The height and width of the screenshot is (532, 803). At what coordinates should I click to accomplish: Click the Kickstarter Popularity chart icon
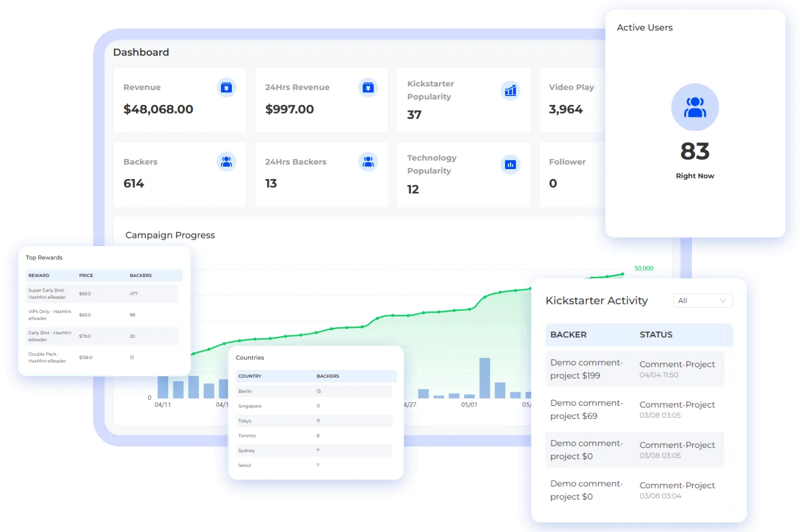510,90
